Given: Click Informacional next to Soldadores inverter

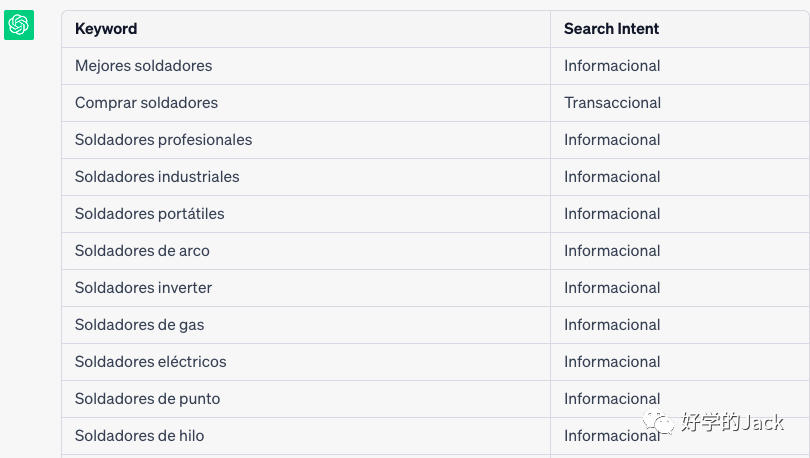Looking at the screenshot, I should pyautogui.click(x=612, y=288).
